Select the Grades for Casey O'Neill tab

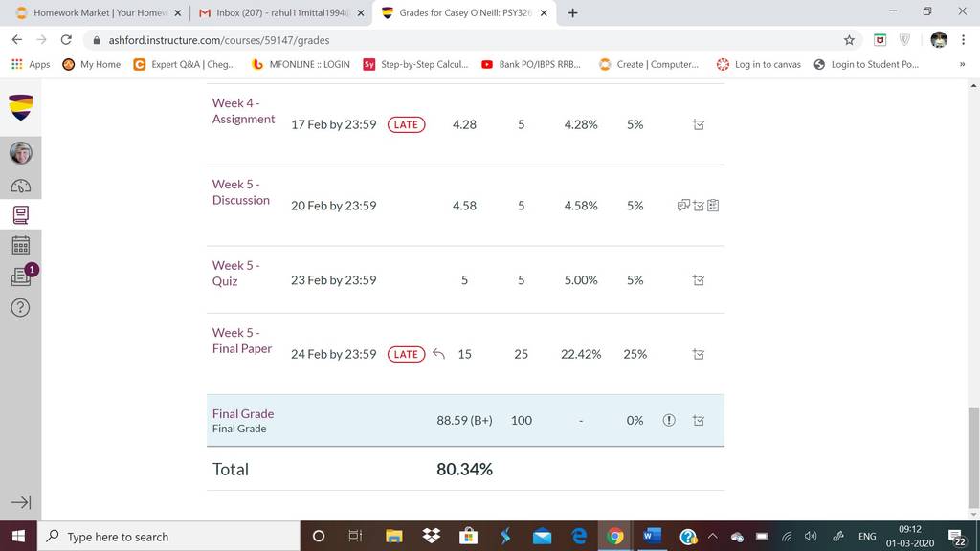pyautogui.click(x=462, y=12)
